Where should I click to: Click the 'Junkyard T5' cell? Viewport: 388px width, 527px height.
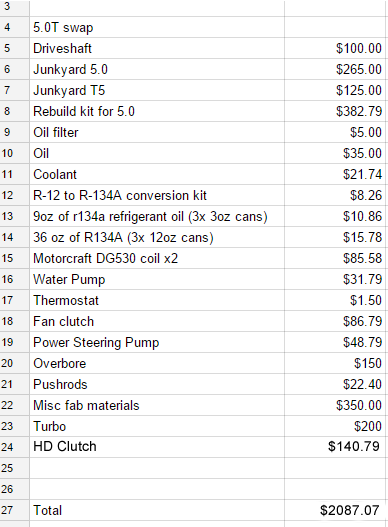click(x=157, y=90)
